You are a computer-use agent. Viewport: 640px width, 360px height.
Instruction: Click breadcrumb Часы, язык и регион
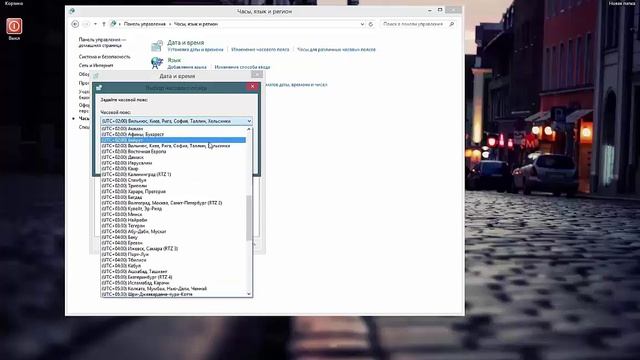coord(196,24)
